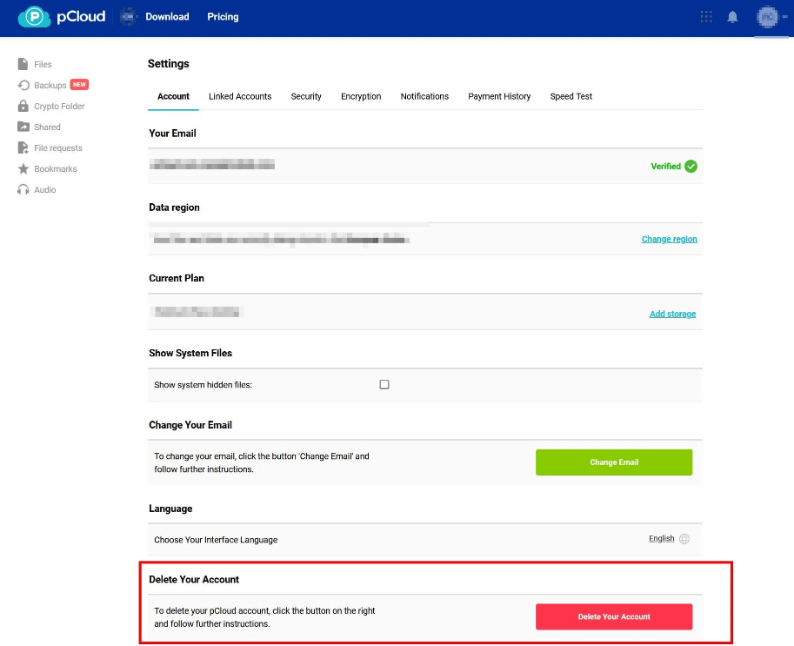Click the pCloud logo icon
Image resolution: width=794 pixels, height=646 pixels.
tap(34, 17)
